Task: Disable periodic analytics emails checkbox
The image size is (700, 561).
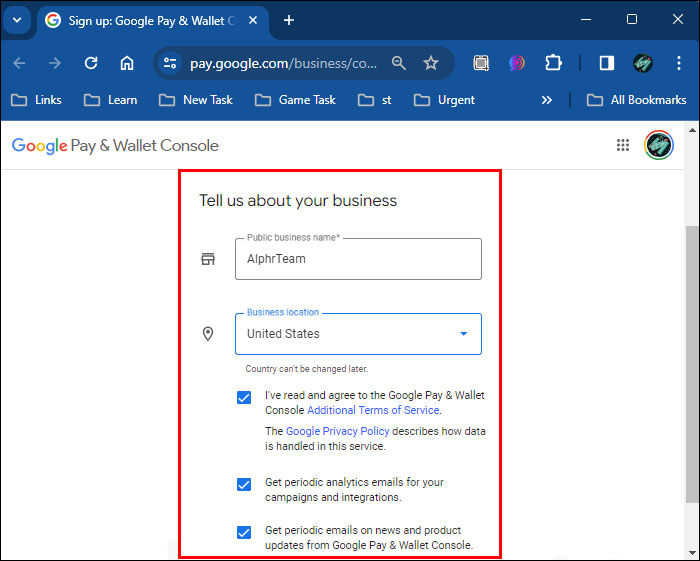Action: coord(244,484)
